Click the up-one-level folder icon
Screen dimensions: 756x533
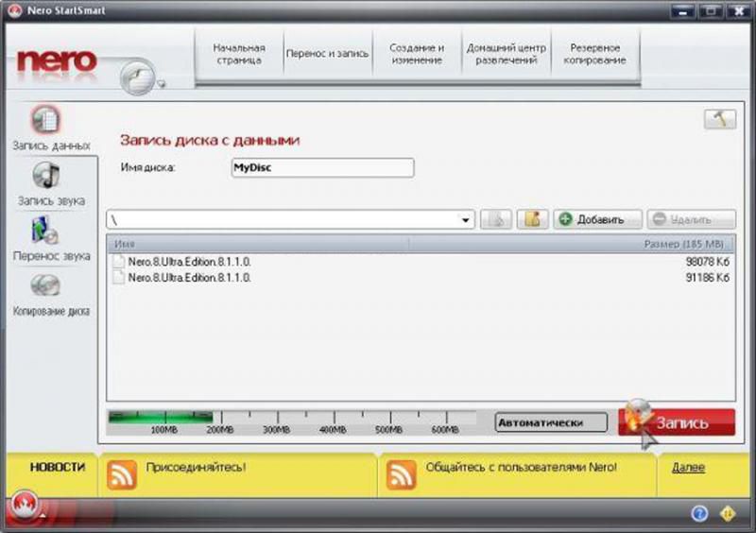point(496,219)
